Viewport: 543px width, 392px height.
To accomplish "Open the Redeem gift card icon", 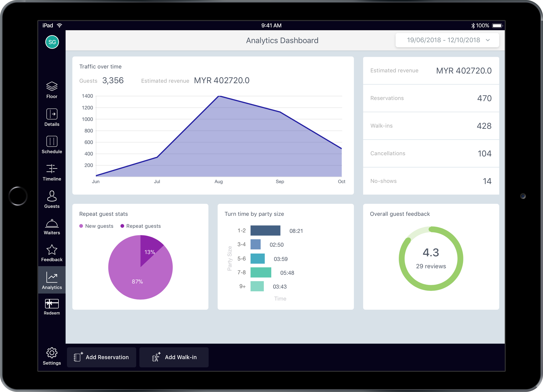I will click(x=52, y=304).
